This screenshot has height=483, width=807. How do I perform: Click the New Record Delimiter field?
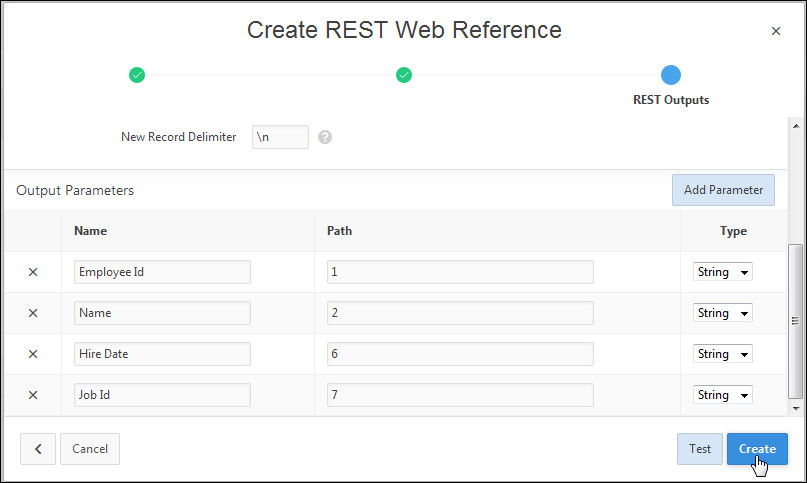pyautogui.click(x=280, y=137)
